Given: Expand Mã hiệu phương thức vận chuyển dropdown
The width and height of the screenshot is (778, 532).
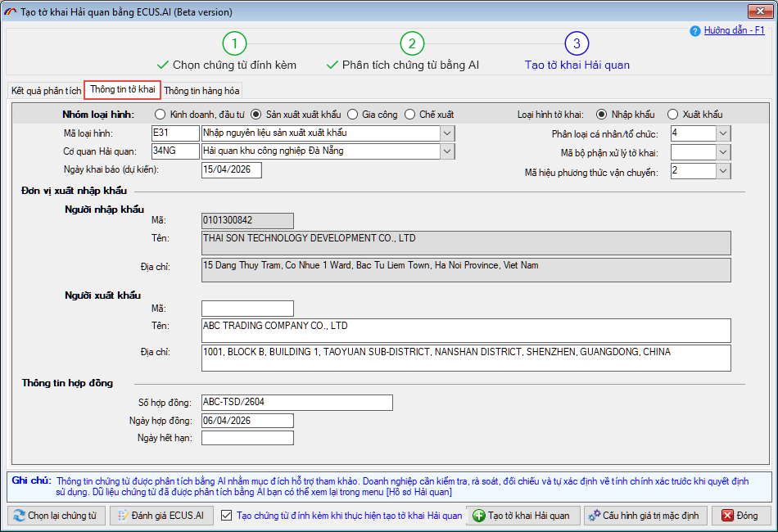Looking at the screenshot, I should pos(722,171).
